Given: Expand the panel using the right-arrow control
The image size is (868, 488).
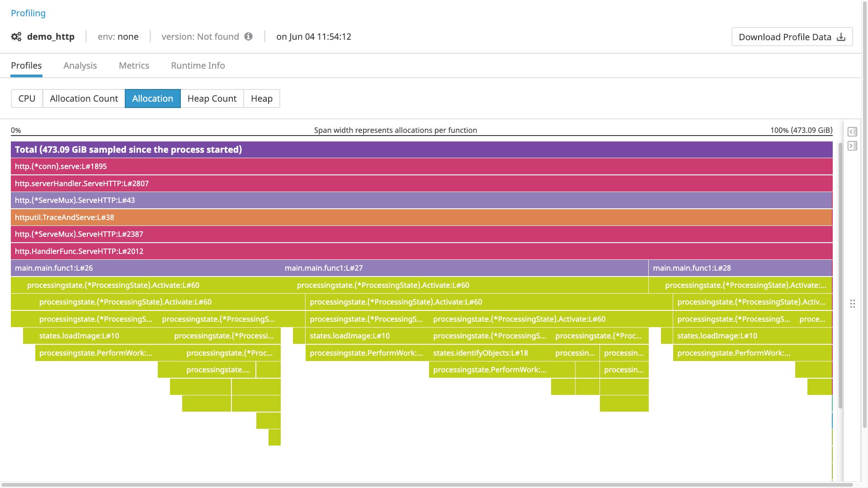Looking at the screenshot, I should [x=852, y=145].
